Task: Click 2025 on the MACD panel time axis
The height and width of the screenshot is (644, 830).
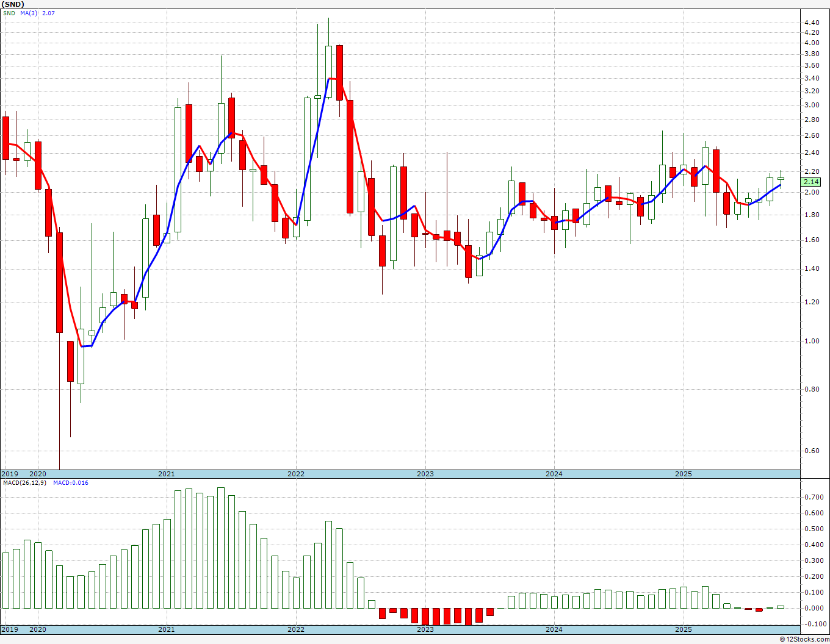Action: (x=683, y=629)
